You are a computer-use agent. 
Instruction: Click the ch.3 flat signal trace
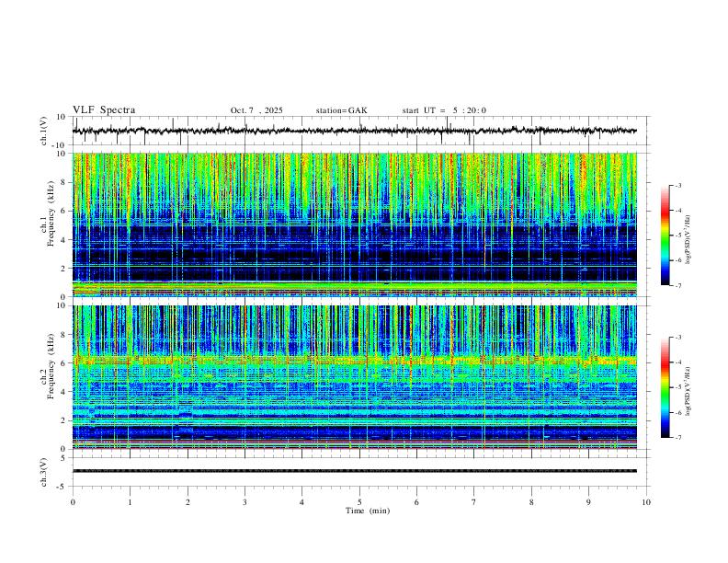pos(354,471)
